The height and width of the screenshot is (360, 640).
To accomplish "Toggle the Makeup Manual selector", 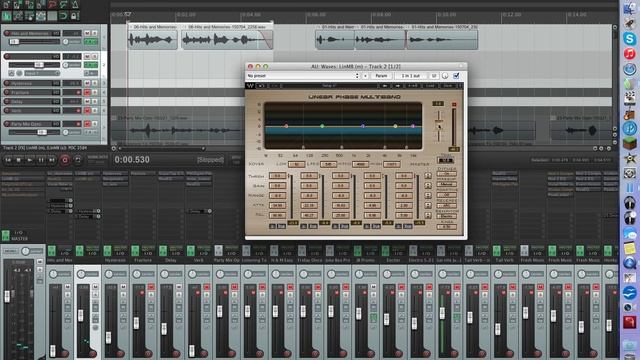I will 446,184.
